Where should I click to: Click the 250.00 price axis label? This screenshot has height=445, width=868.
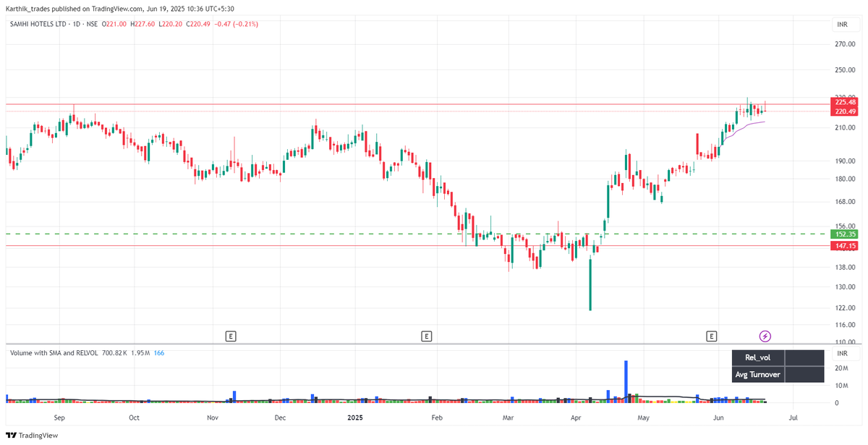(x=845, y=70)
